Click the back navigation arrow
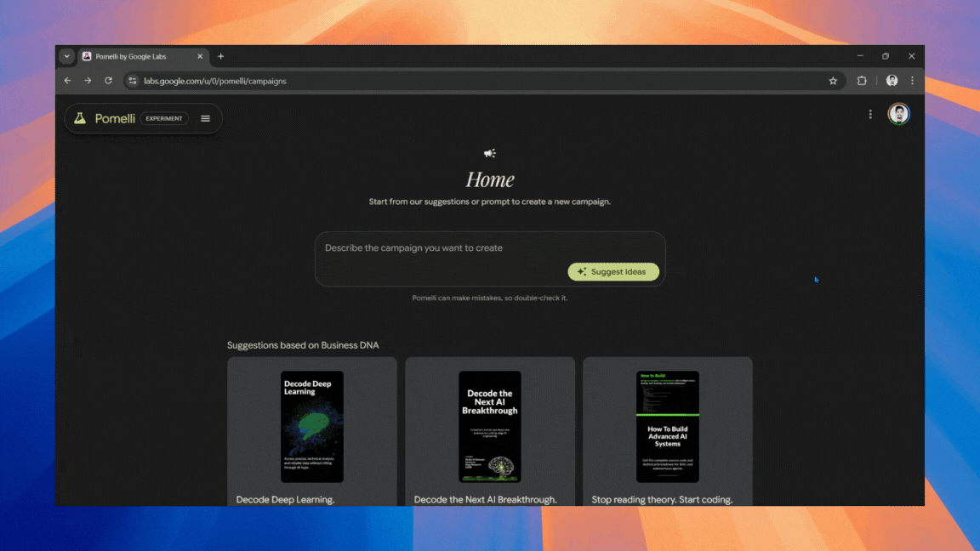Viewport: 980px width, 551px height. (67, 80)
